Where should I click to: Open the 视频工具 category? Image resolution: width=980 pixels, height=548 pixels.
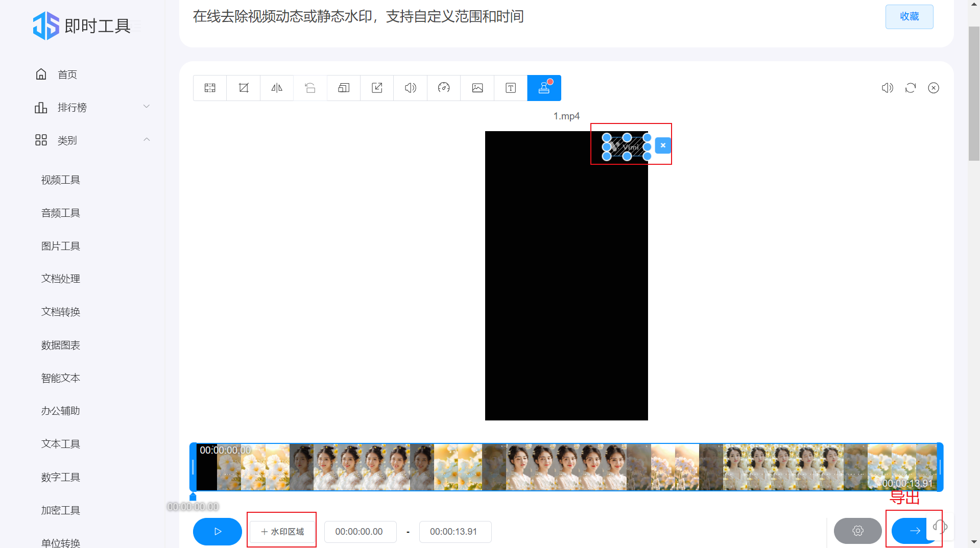pos(61,180)
